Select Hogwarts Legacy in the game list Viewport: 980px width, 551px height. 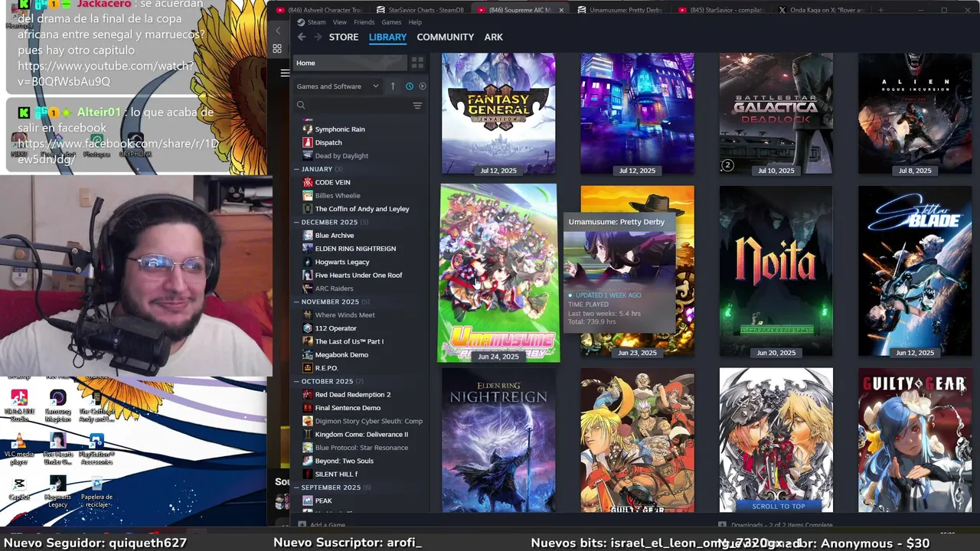(x=341, y=262)
